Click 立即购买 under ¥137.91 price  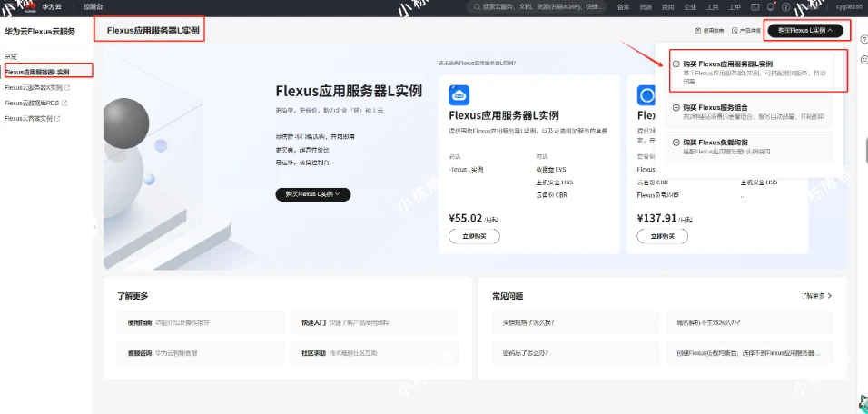point(663,236)
